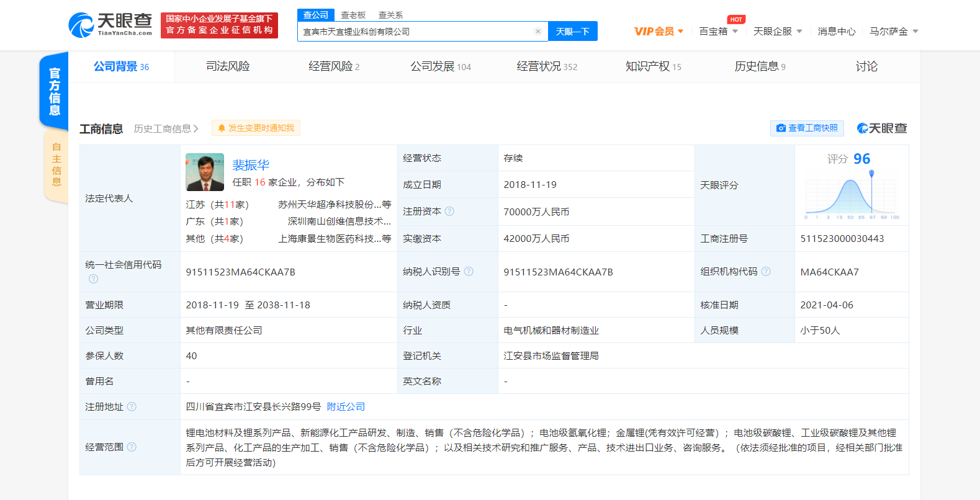Open 消息中心

tap(836, 32)
